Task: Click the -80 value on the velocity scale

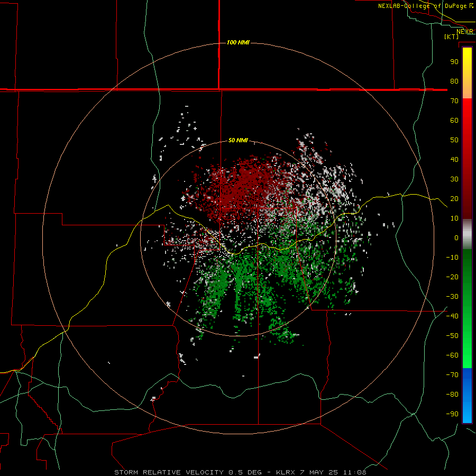Action: [452, 395]
